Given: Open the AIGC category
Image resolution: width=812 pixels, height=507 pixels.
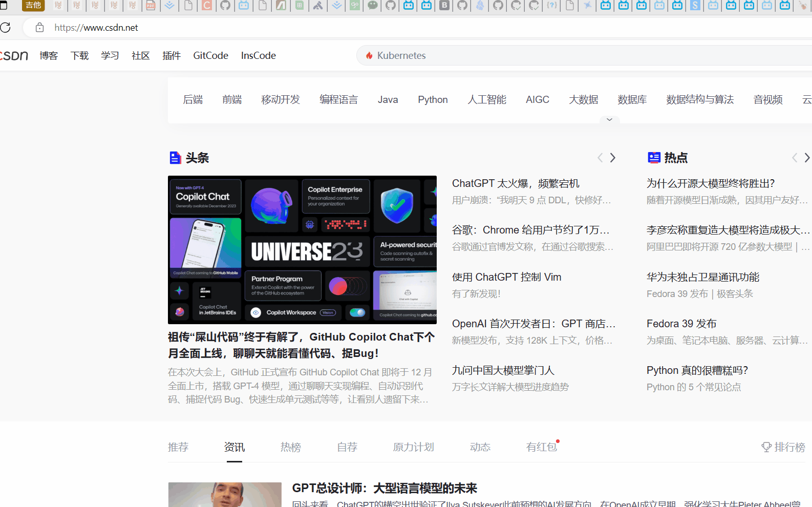Looking at the screenshot, I should click(x=538, y=99).
